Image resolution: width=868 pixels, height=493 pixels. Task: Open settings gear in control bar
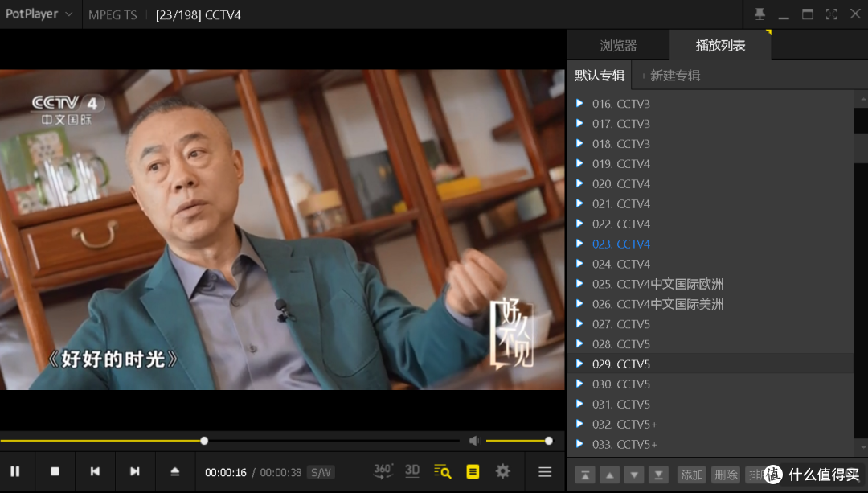(502, 471)
